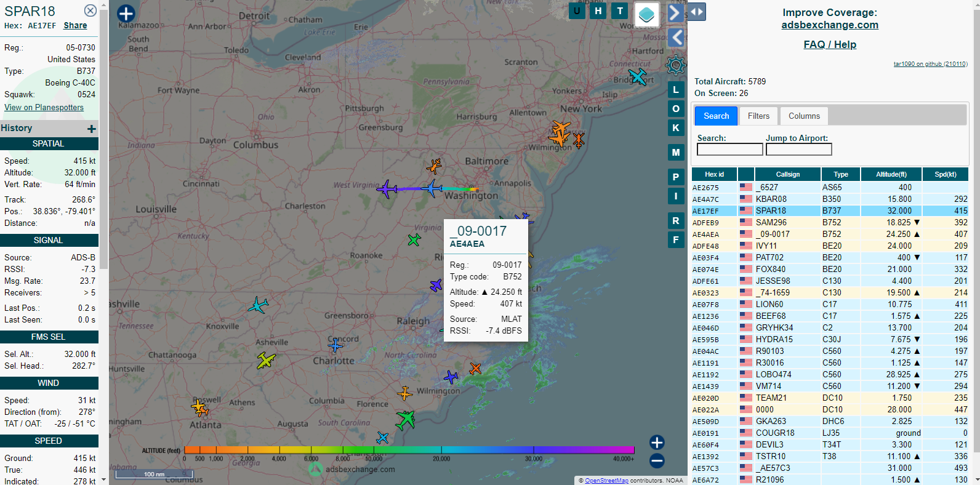Switch to the Filters tab
Screen dimensions: 980x485
[758, 116]
